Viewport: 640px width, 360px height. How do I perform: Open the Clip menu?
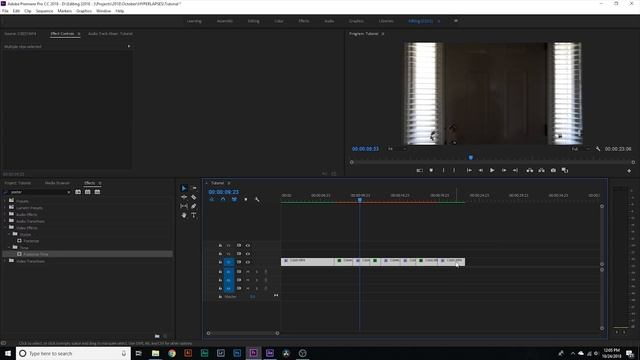[x=27, y=11]
